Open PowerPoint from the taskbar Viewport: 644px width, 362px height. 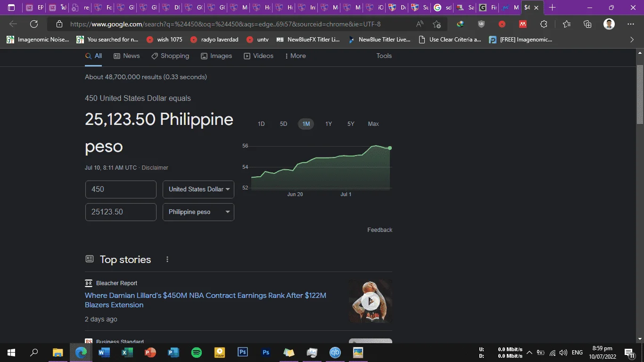coord(150,352)
